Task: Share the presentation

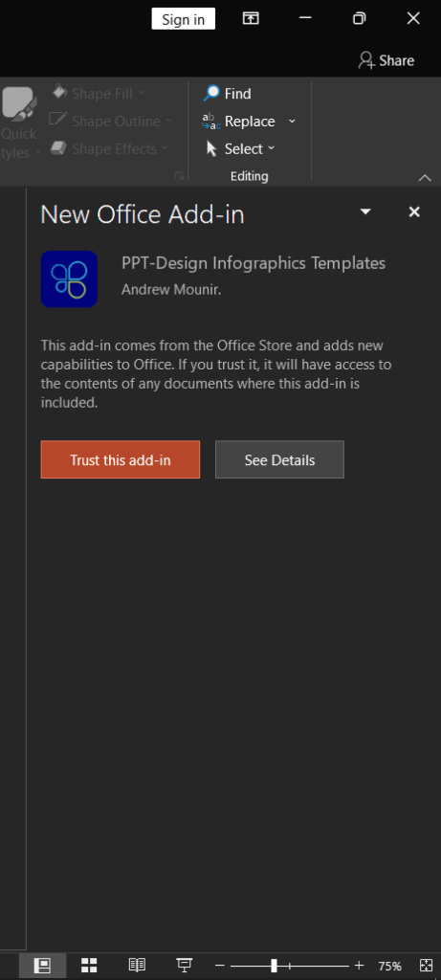Action: tap(386, 60)
